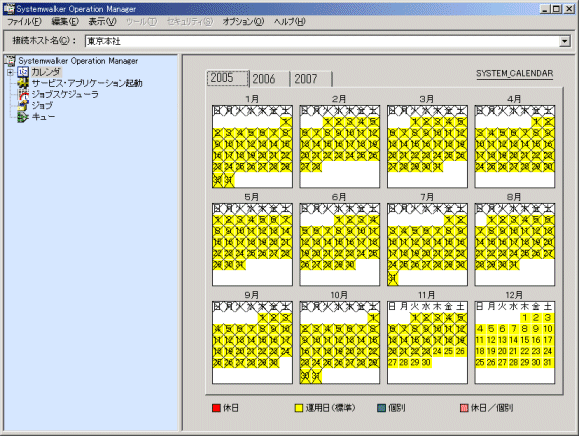Click the 3月 month calendar
The width and height of the screenshot is (579, 436).
coord(427,147)
